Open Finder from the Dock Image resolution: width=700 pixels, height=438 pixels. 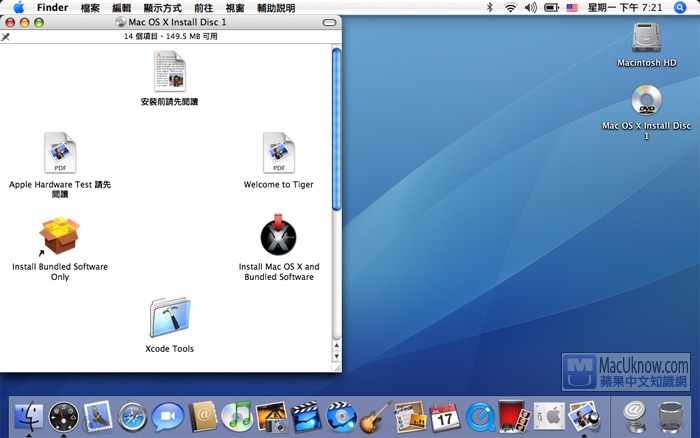pos(29,417)
